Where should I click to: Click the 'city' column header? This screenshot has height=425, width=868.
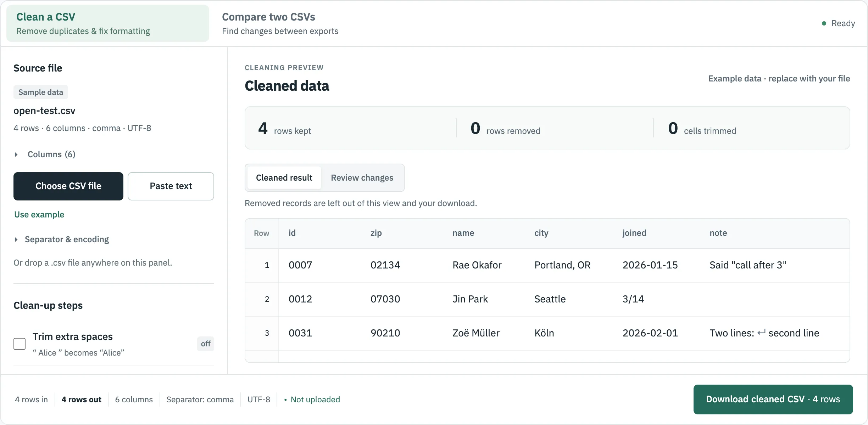click(x=541, y=233)
